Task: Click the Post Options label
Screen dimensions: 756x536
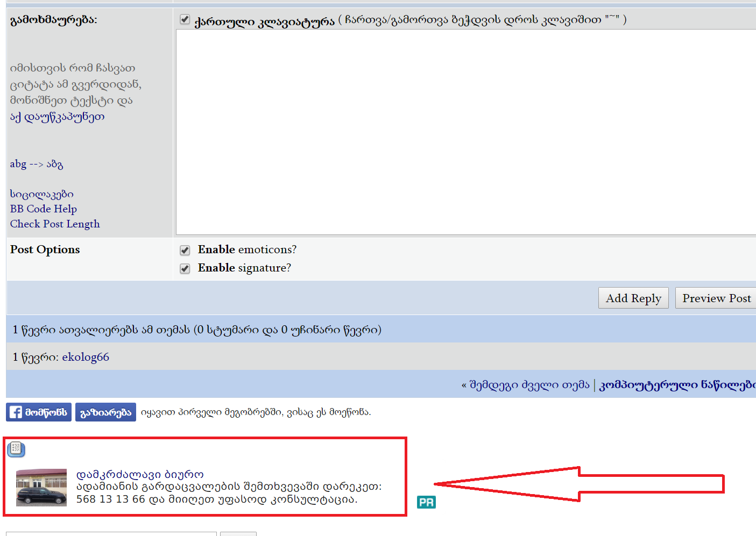Action: [x=45, y=249]
